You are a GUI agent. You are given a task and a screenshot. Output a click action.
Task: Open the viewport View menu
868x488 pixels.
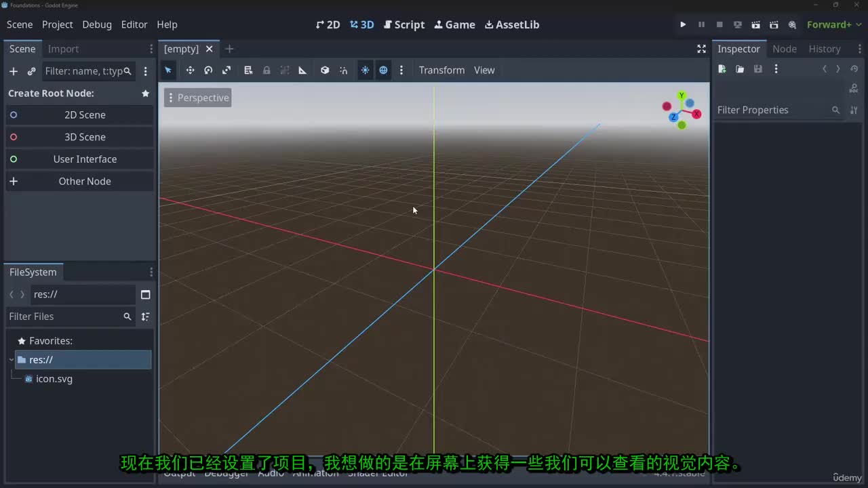click(484, 70)
